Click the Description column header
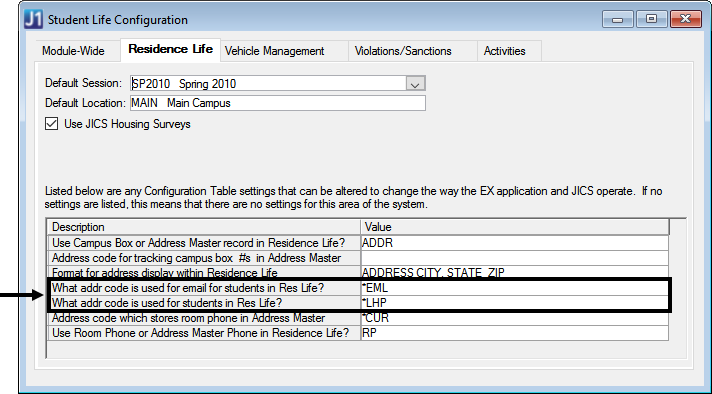The height and width of the screenshot is (394, 712). coord(204,227)
